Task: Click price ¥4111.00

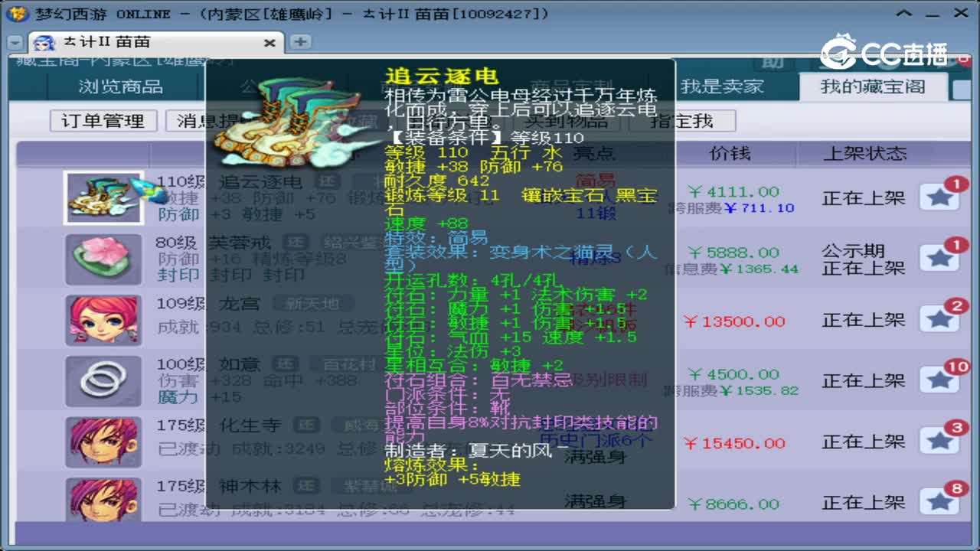Action: (x=733, y=191)
